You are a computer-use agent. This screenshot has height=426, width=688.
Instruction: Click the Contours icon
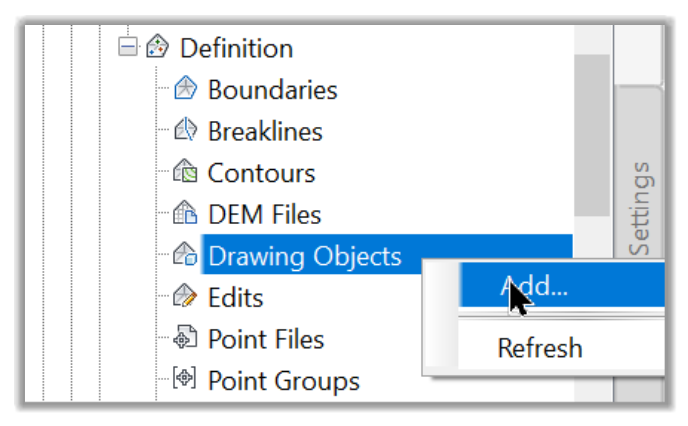pyautogui.click(x=185, y=171)
